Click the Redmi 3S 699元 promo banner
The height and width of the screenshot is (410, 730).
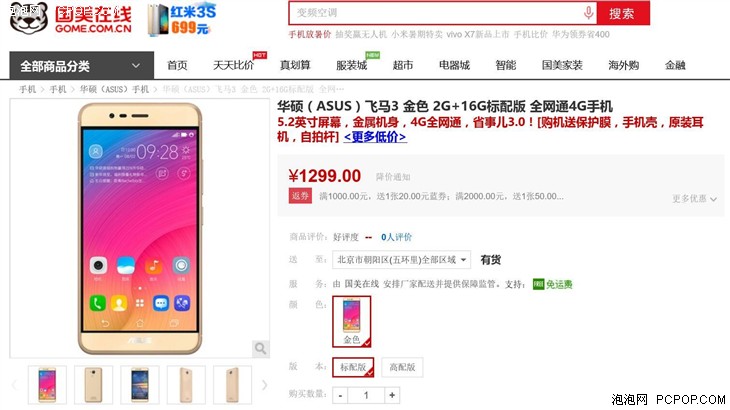pyautogui.click(x=182, y=20)
